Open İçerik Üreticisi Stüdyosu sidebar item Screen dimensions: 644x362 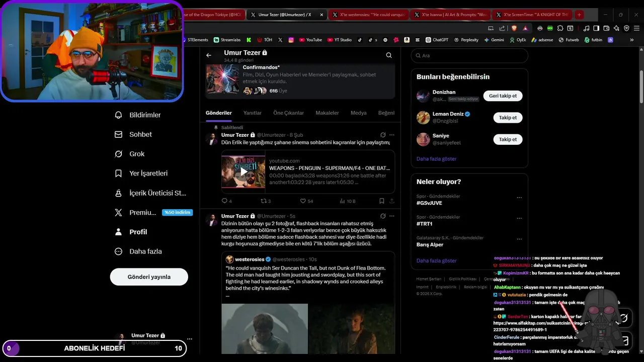coord(151,193)
